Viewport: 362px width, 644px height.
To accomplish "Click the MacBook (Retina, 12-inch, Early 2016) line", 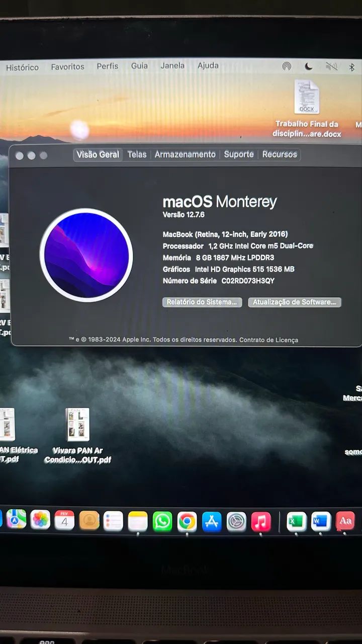I will click(x=225, y=234).
